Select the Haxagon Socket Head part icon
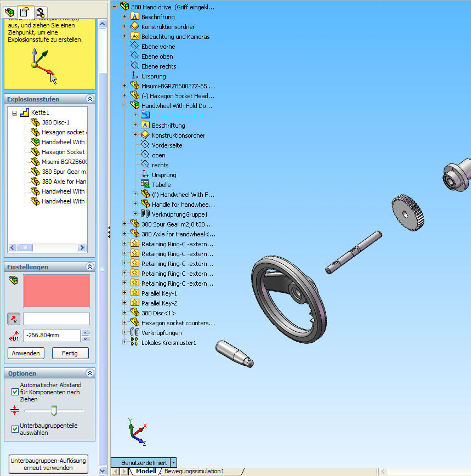Viewport: 471px width, 476px height. [x=135, y=95]
